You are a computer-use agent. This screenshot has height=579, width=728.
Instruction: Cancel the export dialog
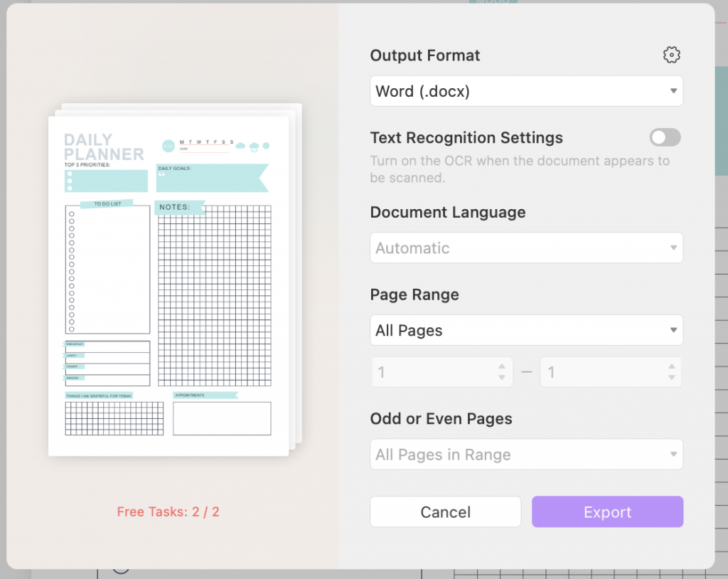(445, 511)
